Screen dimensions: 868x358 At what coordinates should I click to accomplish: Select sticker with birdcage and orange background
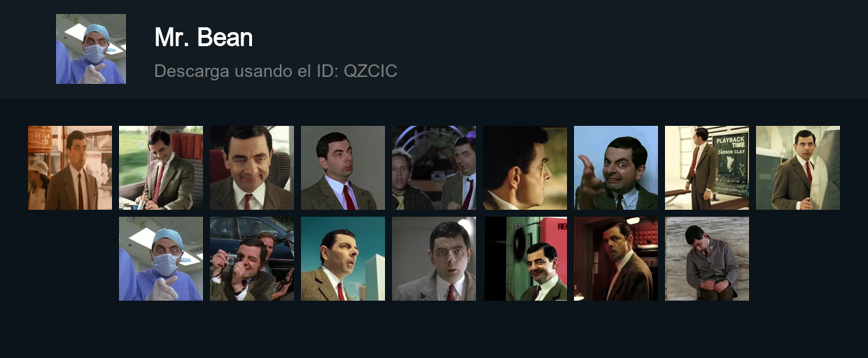70,168
